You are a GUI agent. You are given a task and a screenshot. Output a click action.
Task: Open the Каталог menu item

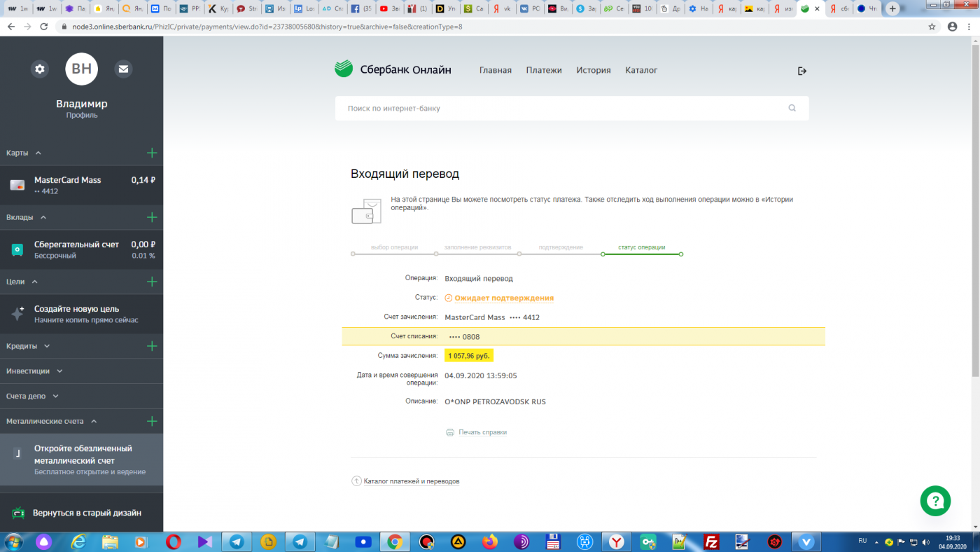641,70
